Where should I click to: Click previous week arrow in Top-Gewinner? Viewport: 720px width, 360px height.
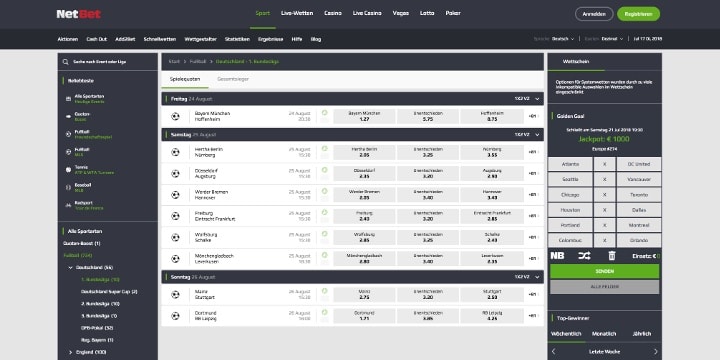click(x=553, y=352)
